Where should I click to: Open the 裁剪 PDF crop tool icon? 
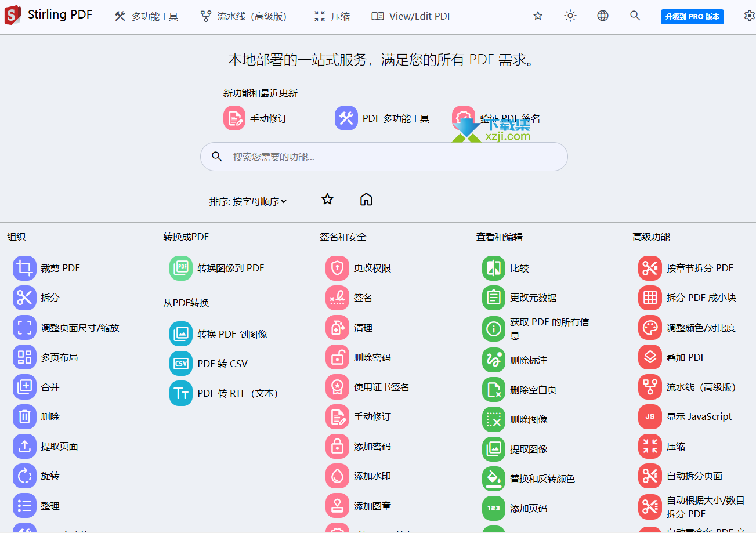tap(24, 268)
